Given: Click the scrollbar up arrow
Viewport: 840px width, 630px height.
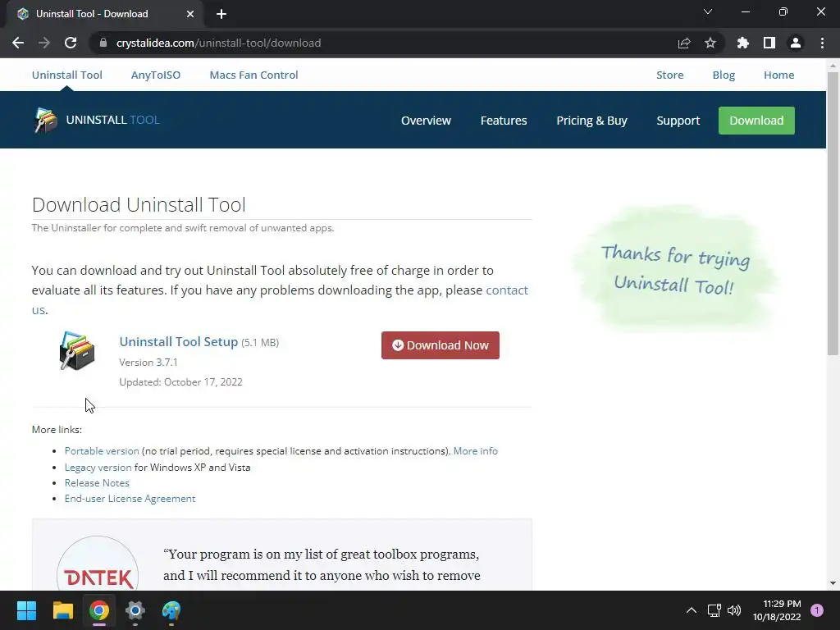Looking at the screenshot, I should pos(833,66).
